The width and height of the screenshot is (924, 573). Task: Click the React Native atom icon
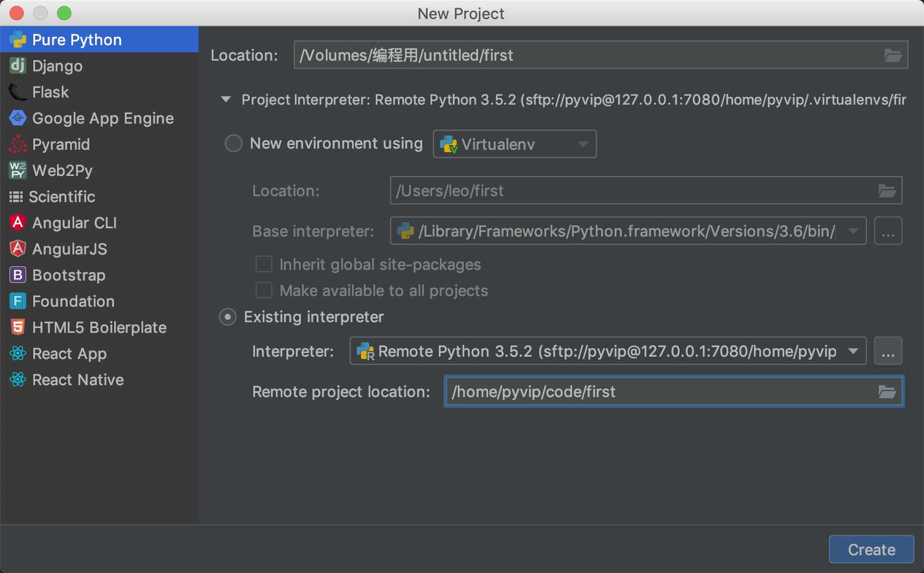point(18,380)
